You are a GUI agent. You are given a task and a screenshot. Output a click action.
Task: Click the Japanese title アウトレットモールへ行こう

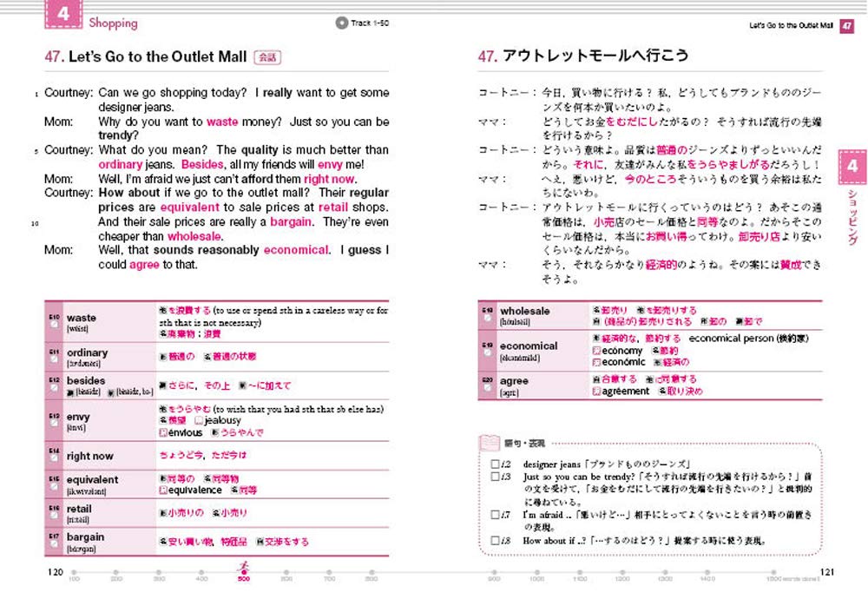point(595,56)
